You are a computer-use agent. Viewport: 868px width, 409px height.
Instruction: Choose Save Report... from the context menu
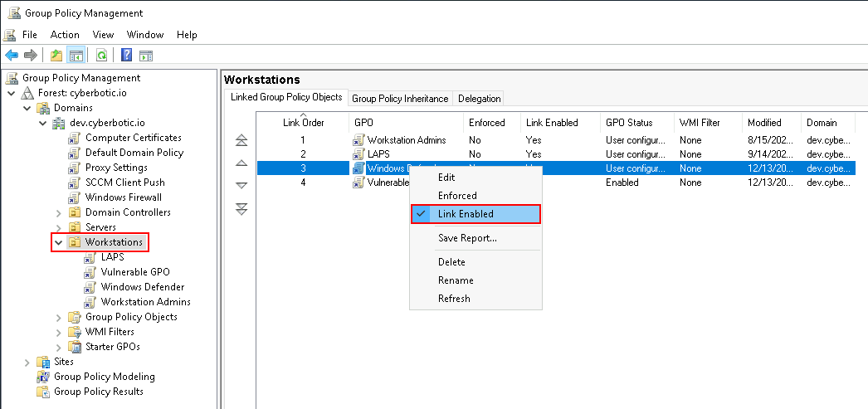pos(467,238)
